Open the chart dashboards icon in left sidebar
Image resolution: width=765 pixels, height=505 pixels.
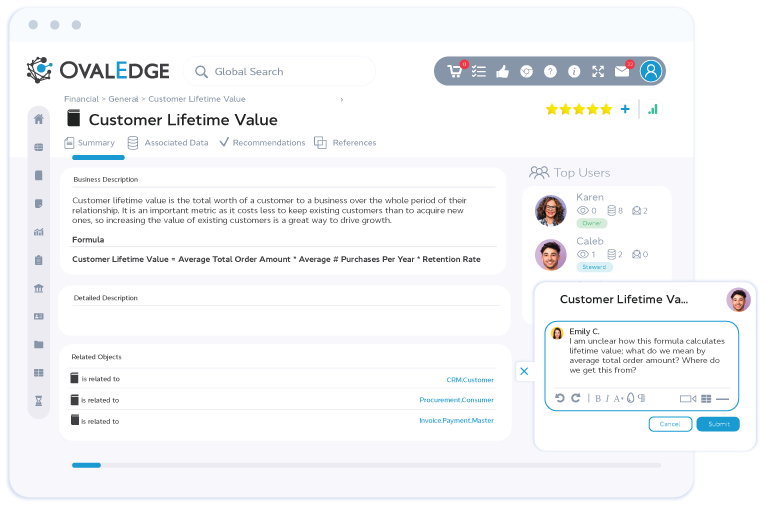point(39,232)
